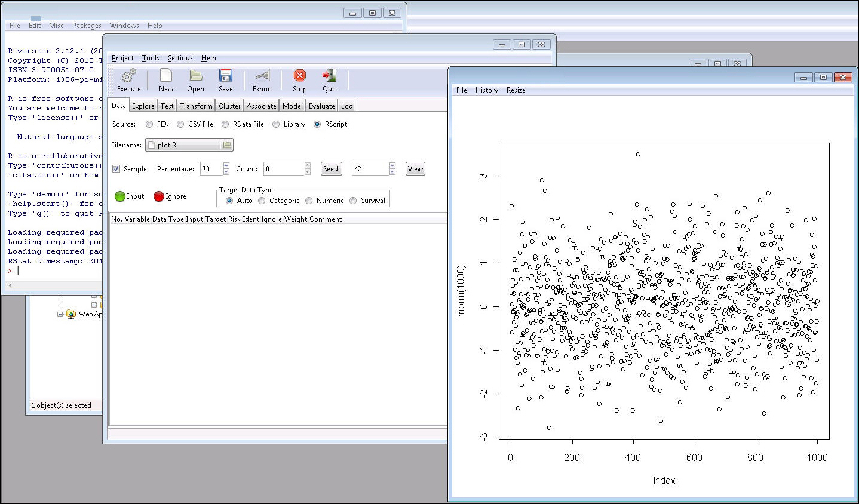Viewport: 859px width, 504px height.
Task: Open Help menu in R console
Action: point(155,26)
